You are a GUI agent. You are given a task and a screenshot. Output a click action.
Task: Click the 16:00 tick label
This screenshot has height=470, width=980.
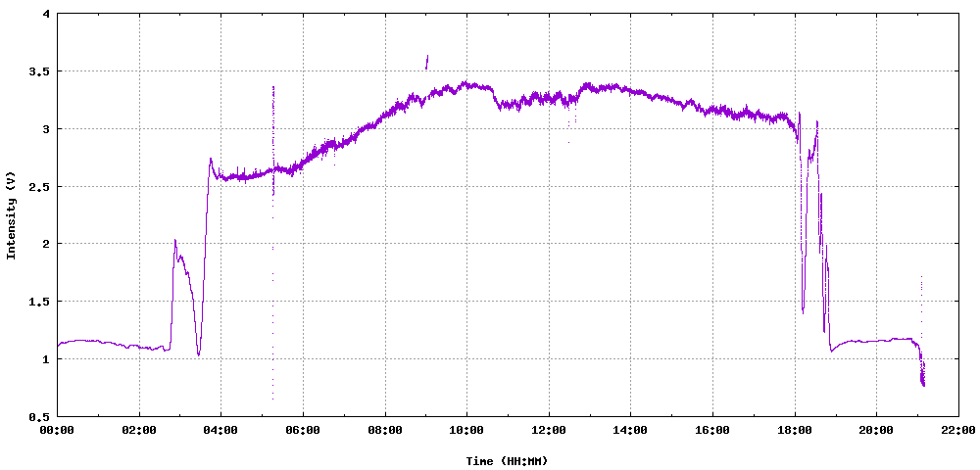[711, 430]
